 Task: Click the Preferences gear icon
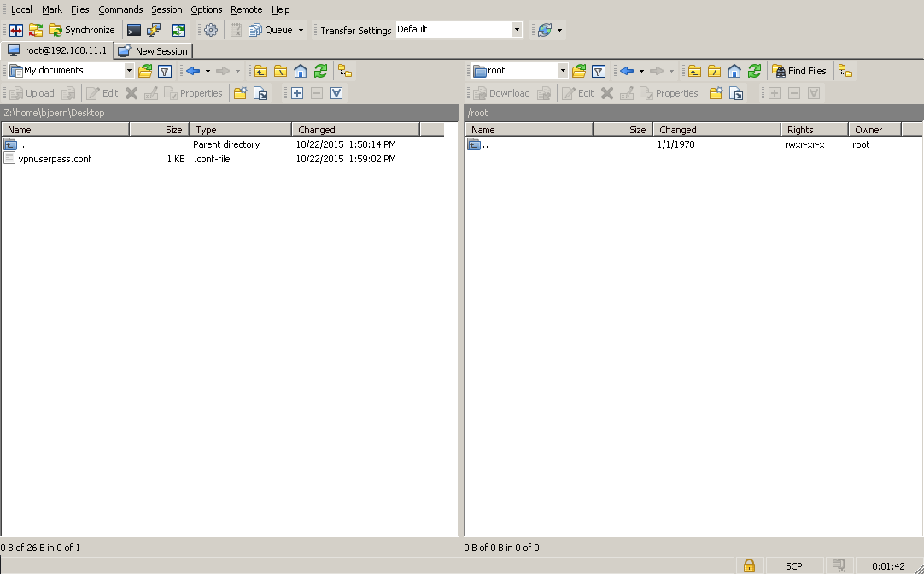(x=211, y=30)
